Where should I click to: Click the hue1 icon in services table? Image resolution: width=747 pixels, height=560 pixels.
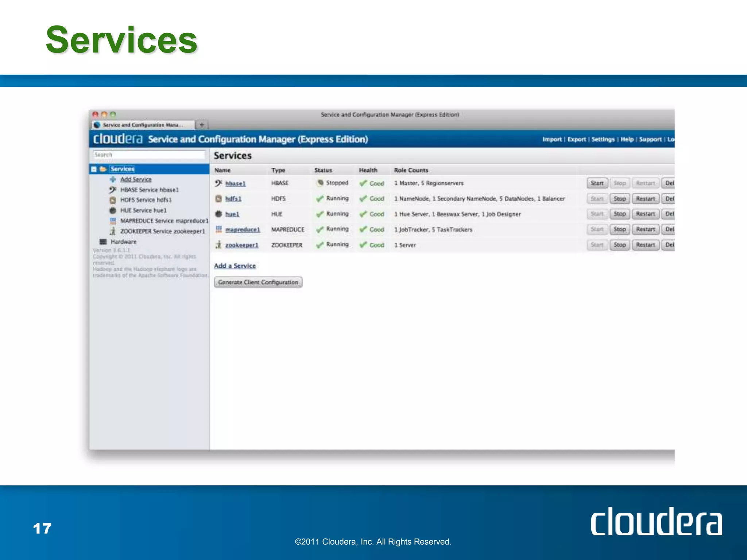pyautogui.click(x=218, y=214)
